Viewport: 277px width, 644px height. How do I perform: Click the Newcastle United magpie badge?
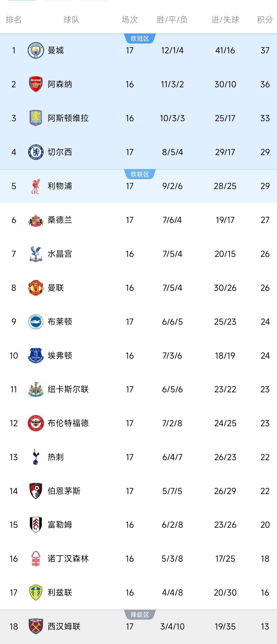pos(36,389)
